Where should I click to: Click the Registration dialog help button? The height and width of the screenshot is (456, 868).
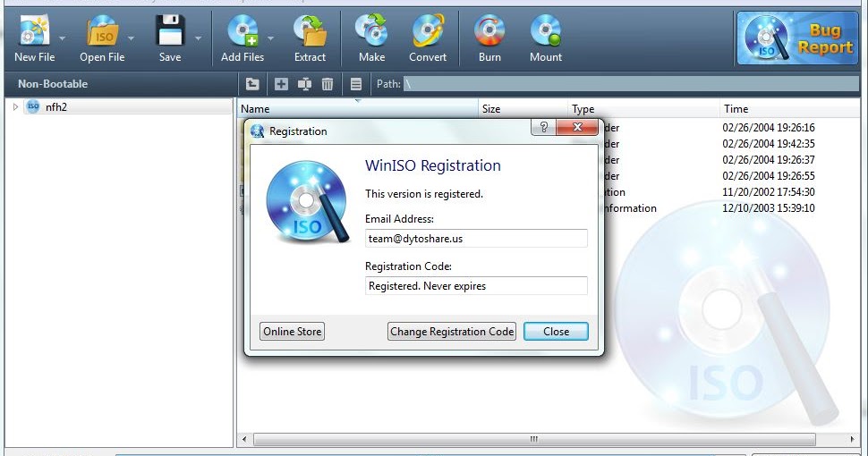(x=543, y=127)
